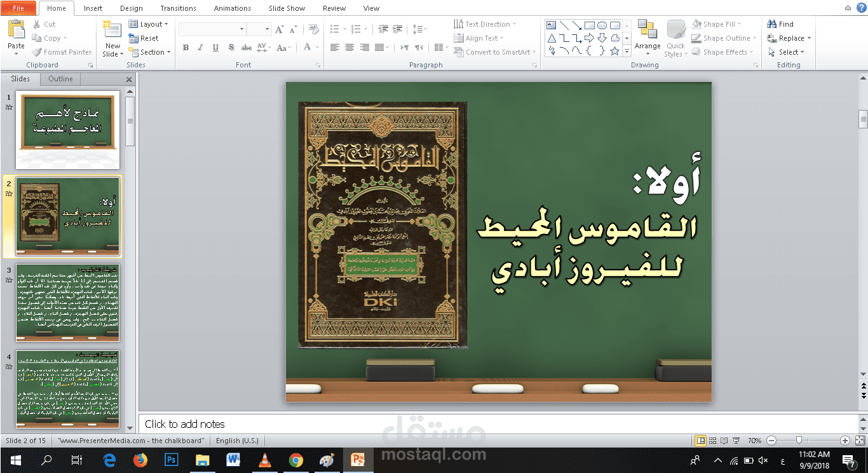Viewport: 868px width, 473px height.
Task: Click the Text Direction button
Action: 485,24
